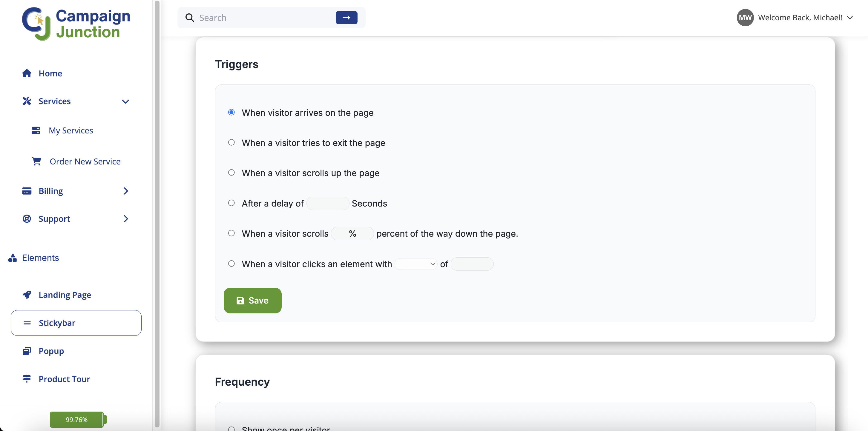Click the 99.76% progress indicator
Screen dimensions: 868x431
77,419
